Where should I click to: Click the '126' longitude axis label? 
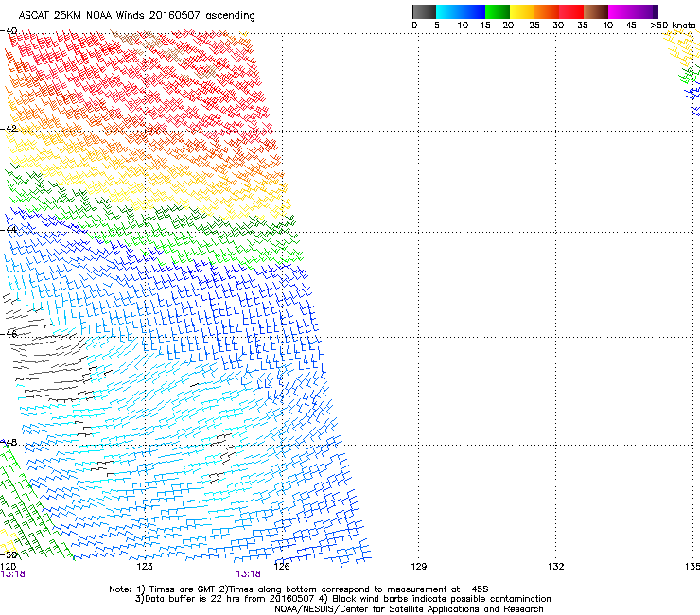pos(282,567)
